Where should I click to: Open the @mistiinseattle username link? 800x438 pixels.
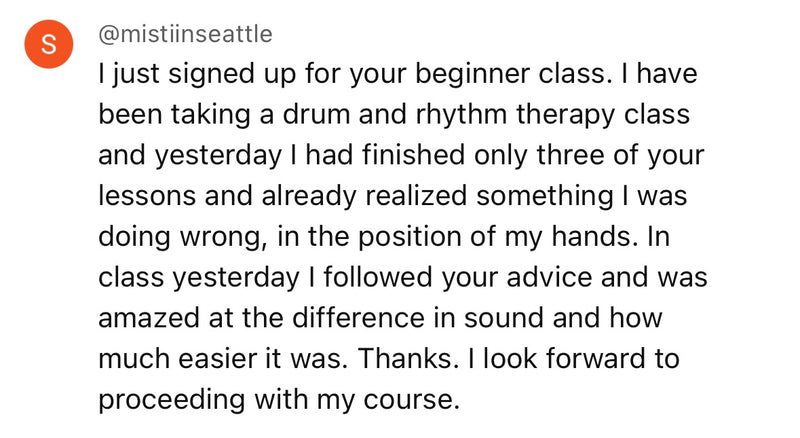click(x=185, y=34)
